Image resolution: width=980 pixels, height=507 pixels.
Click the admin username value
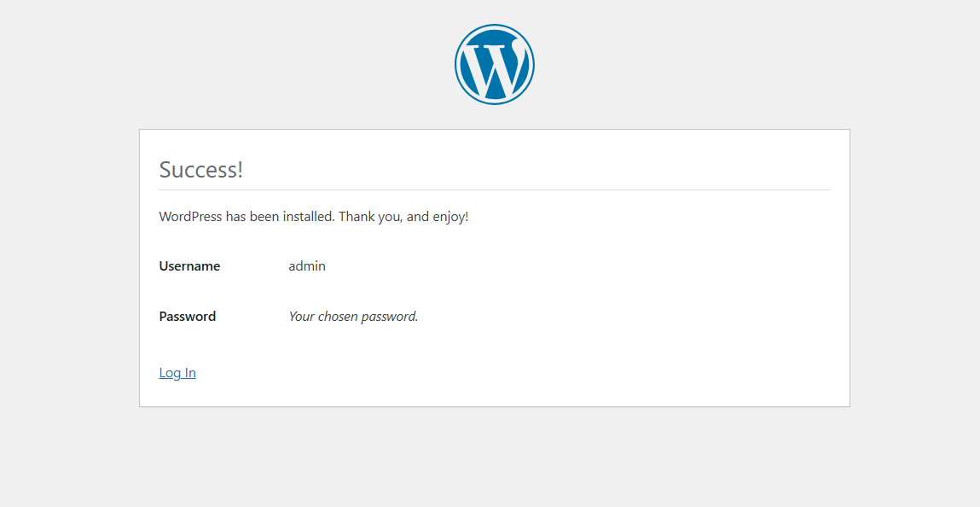307,265
